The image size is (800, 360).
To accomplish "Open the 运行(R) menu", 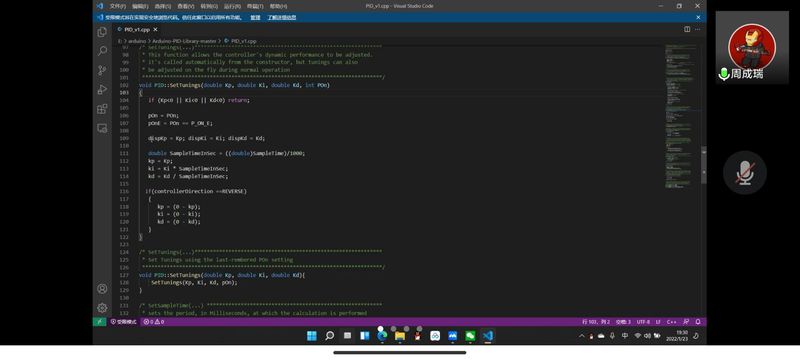I will [x=232, y=6].
